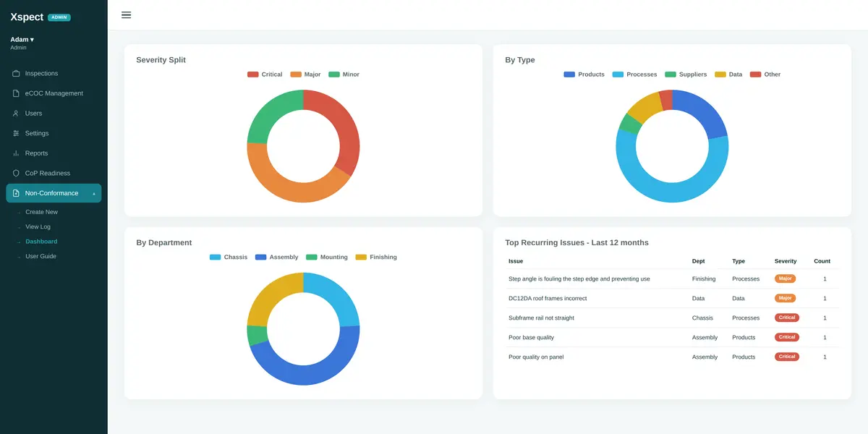
Task: Open Settings in the sidebar
Action: (54, 133)
